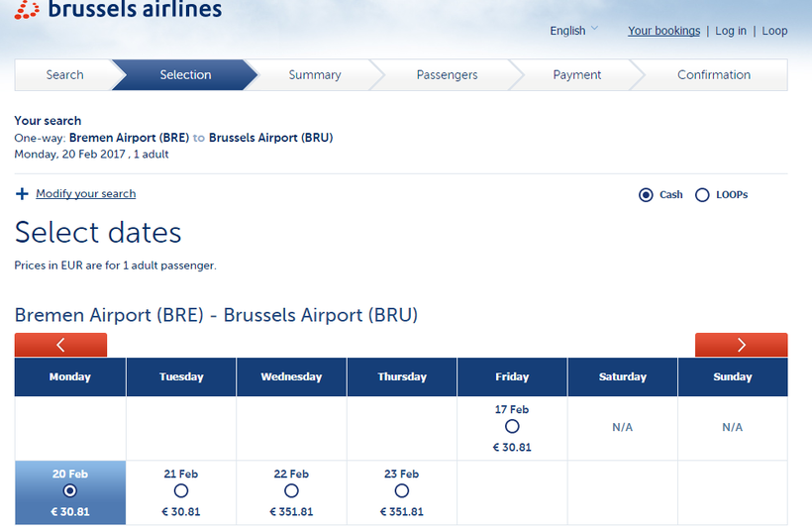Select Cash payment option
Viewport: 812px width, 531px height.
pos(647,195)
